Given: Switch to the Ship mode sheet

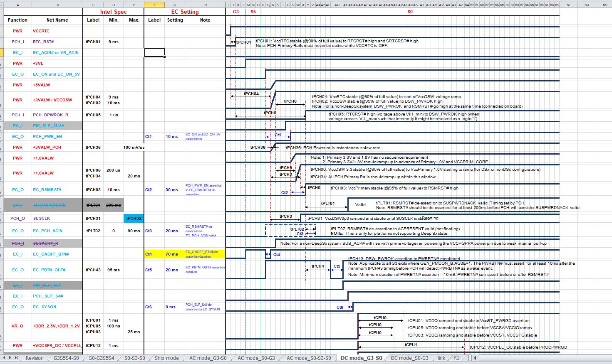Looking at the screenshot, I should coord(166,358).
